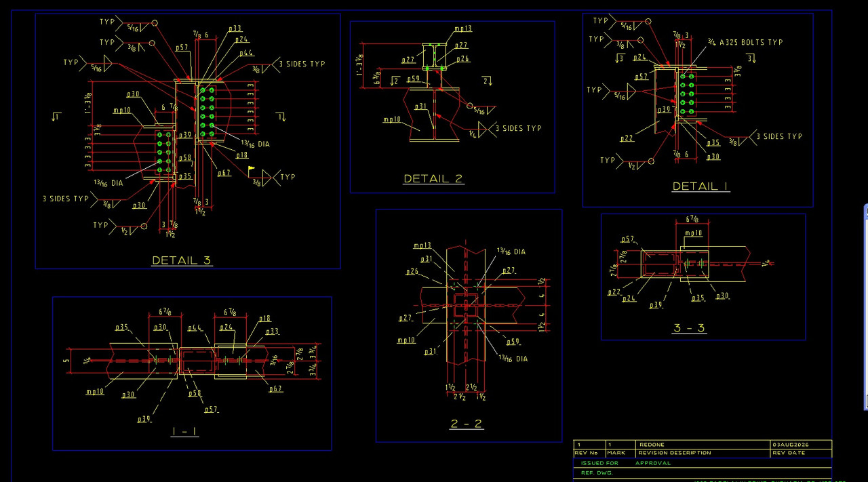Select the "mp13" label in Detail 2
Image resolution: width=868 pixels, height=482 pixels.
463,28
